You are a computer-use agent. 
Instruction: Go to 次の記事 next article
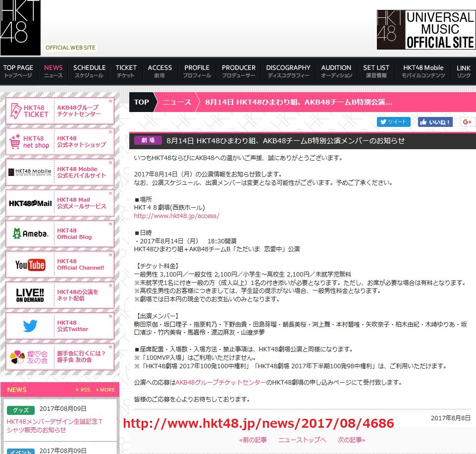pyautogui.click(x=352, y=440)
